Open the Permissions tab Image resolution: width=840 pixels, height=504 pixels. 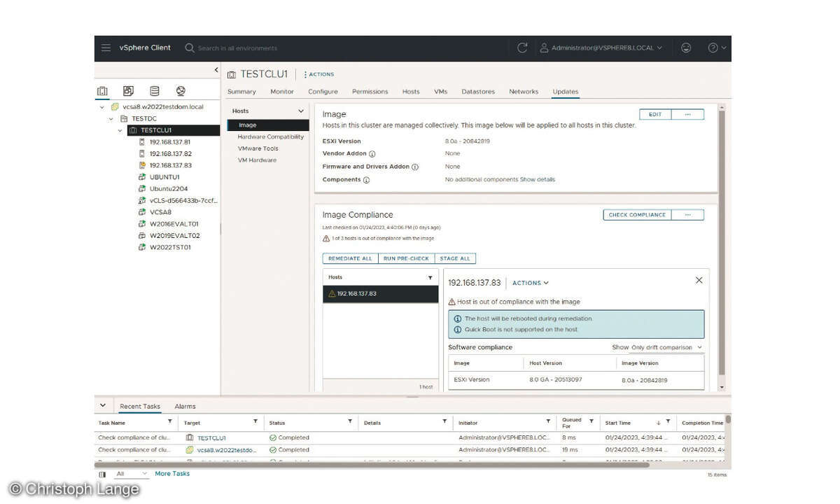[x=370, y=92]
